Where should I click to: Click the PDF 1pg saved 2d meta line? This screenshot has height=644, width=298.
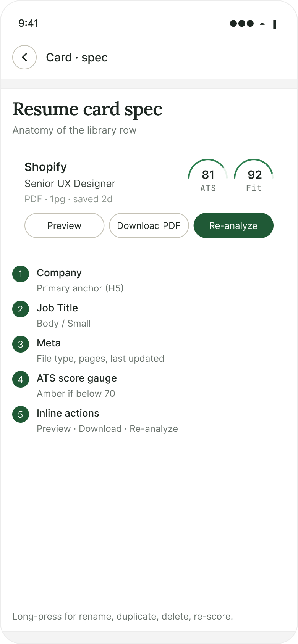click(68, 199)
